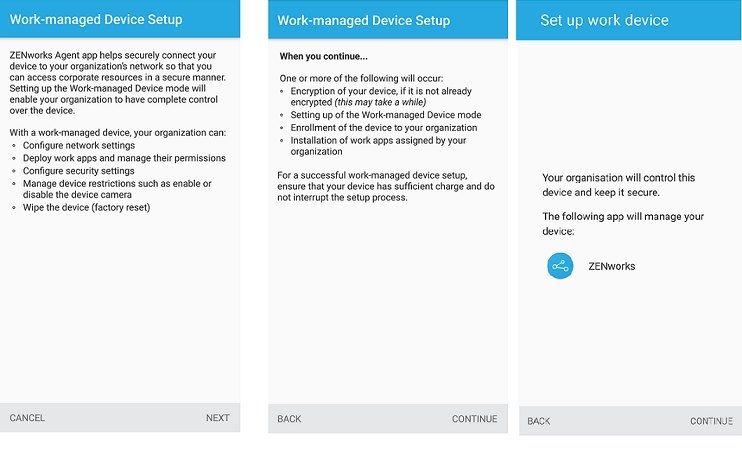
Task: Click the 'Set up work device' header title
Action: 604,20
